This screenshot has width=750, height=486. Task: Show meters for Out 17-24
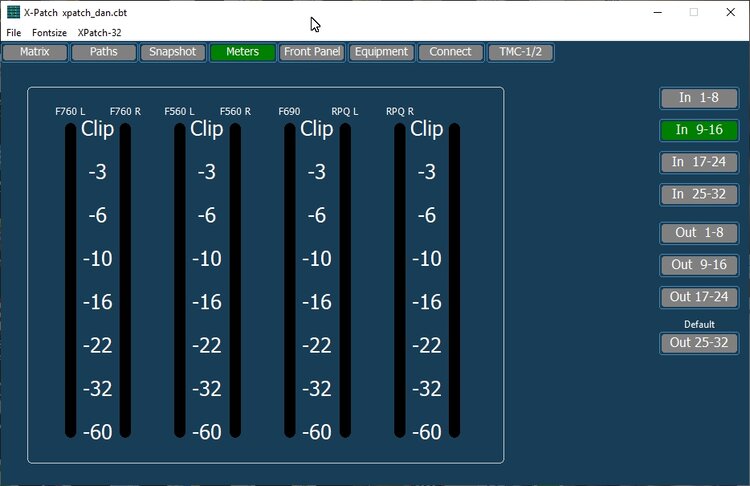point(699,297)
